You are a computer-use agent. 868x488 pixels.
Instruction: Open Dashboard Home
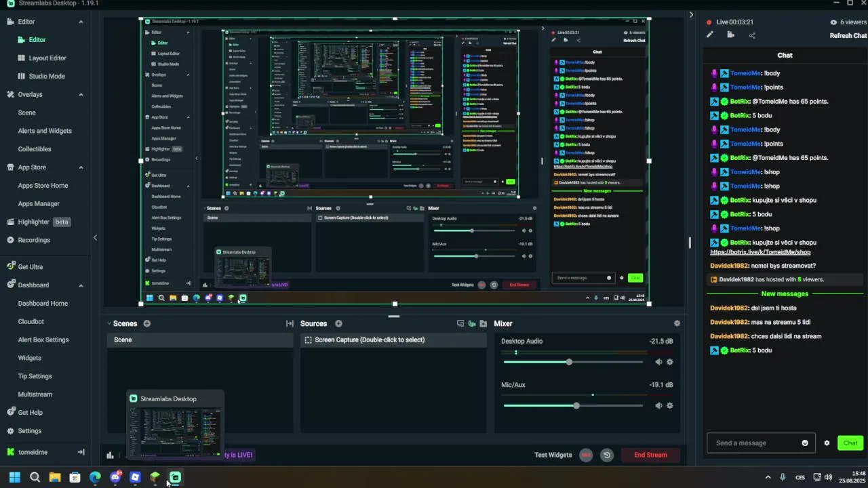tap(43, 304)
